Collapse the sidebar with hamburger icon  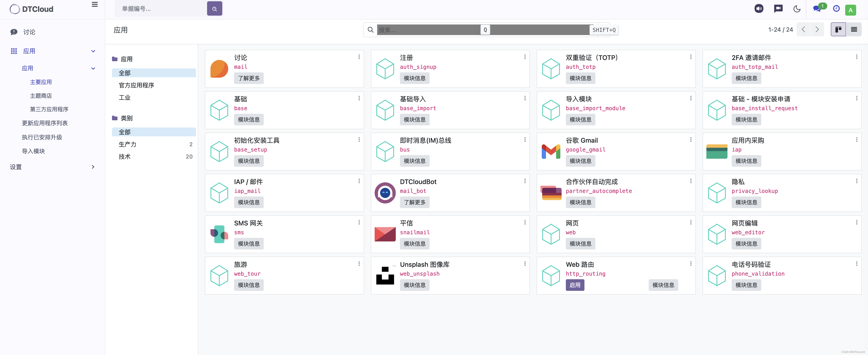(x=94, y=4)
